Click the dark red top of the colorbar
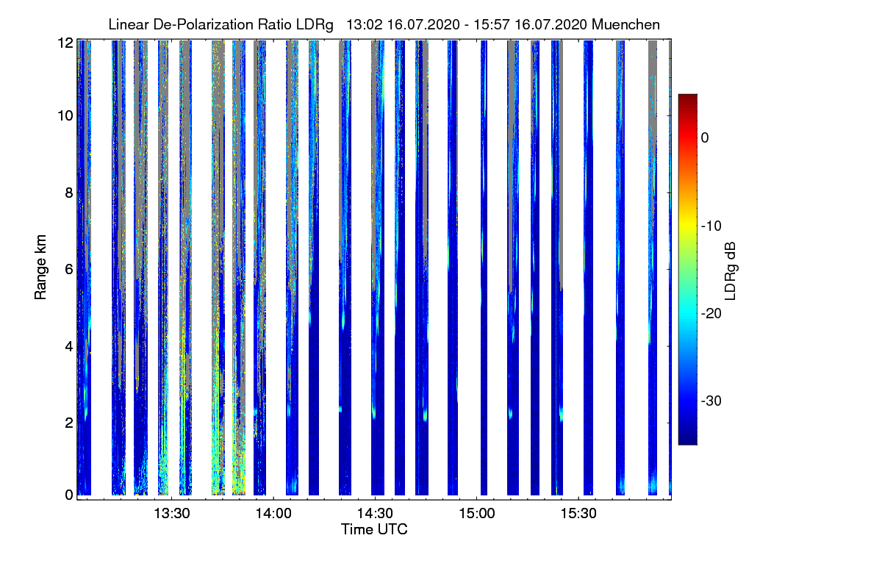 [x=687, y=99]
